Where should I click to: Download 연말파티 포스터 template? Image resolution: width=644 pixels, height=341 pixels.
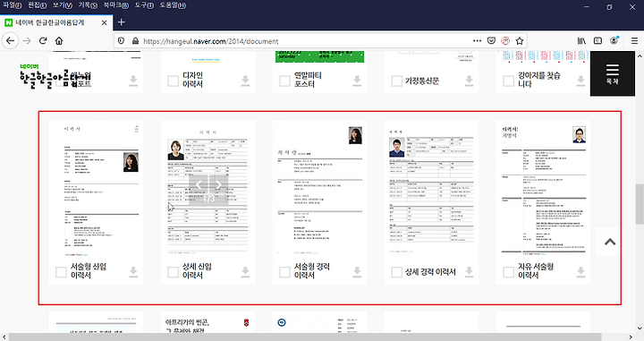click(x=357, y=81)
